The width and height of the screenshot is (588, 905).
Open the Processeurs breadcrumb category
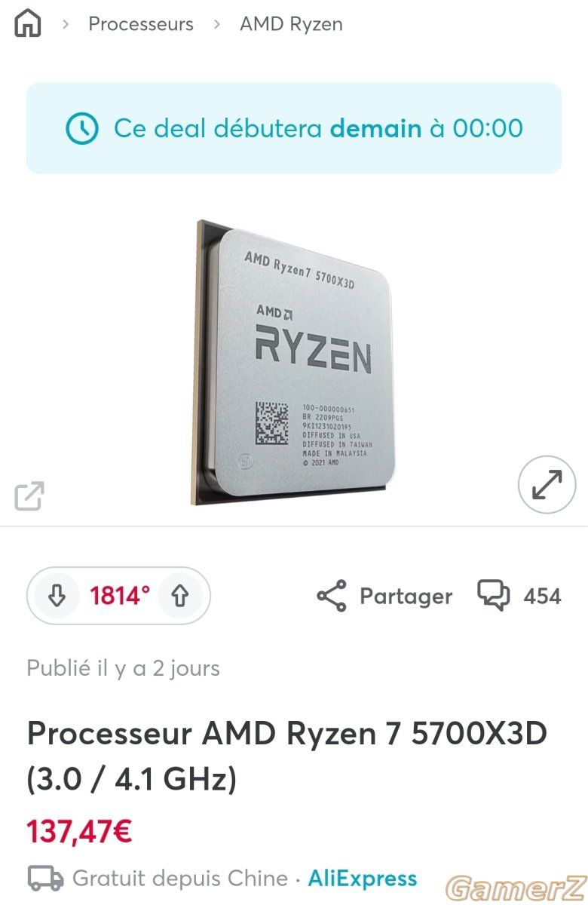(x=141, y=24)
